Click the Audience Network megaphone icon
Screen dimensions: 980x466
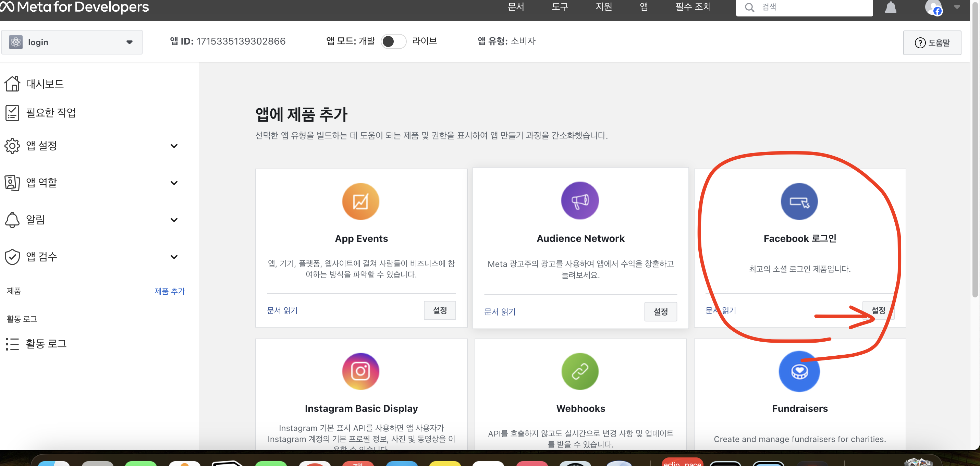580,200
